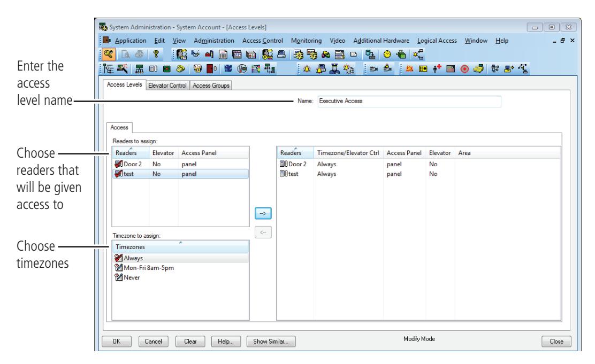Screen dimensions: 595x364
Task: Click the Show Similar... button
Action: click(x=271, y=341)
